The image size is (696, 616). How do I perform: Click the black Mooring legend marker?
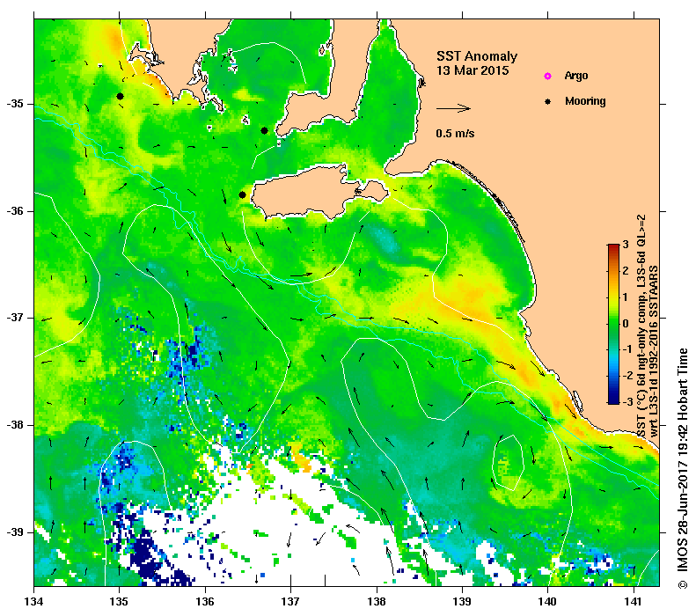(x=548, y=101)
